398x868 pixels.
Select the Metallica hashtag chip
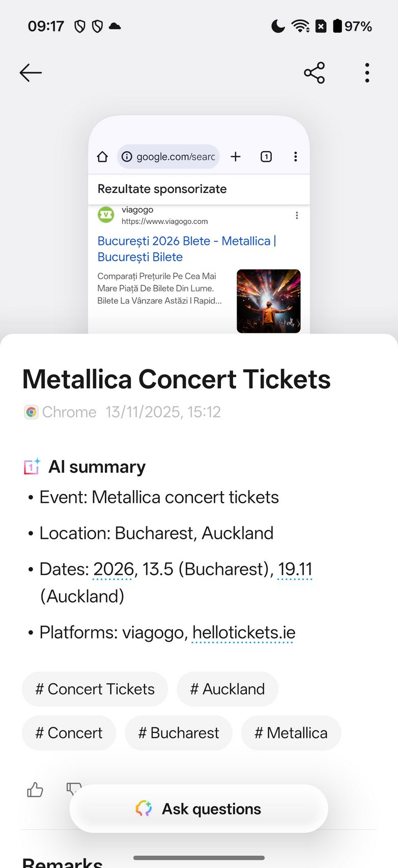click(291, 733)
